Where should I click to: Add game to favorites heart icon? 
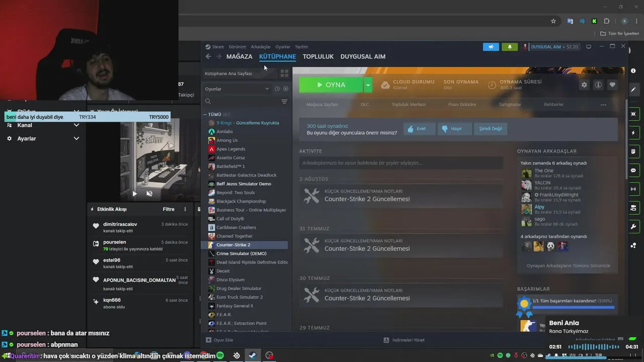[612, 85]
